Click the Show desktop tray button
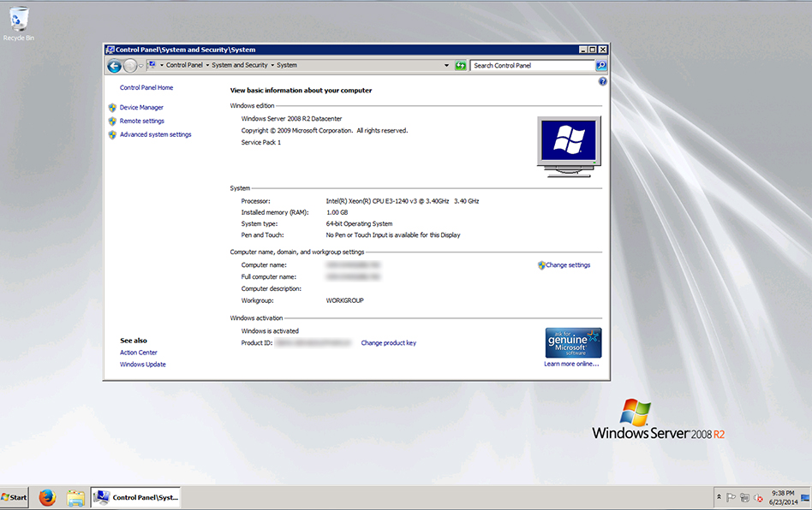This screenshot has height=510, width=812. pos(805,497)
